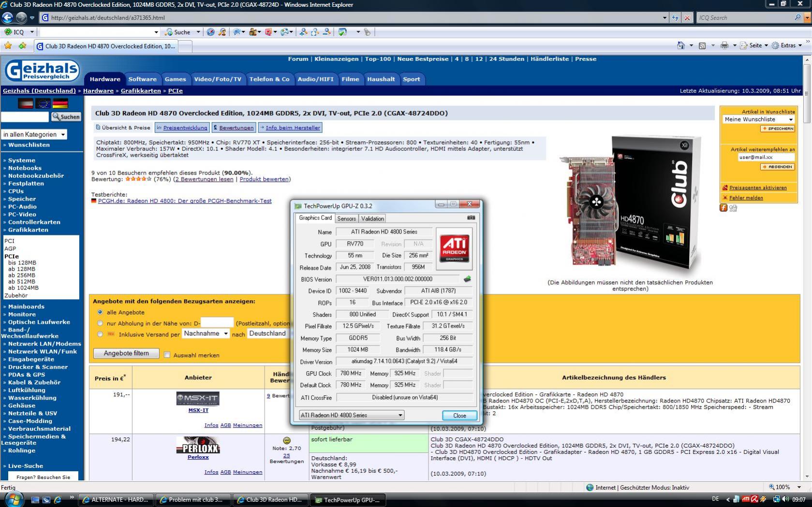The image size is (812, 507).
Task: Switch to the Validation tab in GPU-Z
Action: tap(372, 218)
